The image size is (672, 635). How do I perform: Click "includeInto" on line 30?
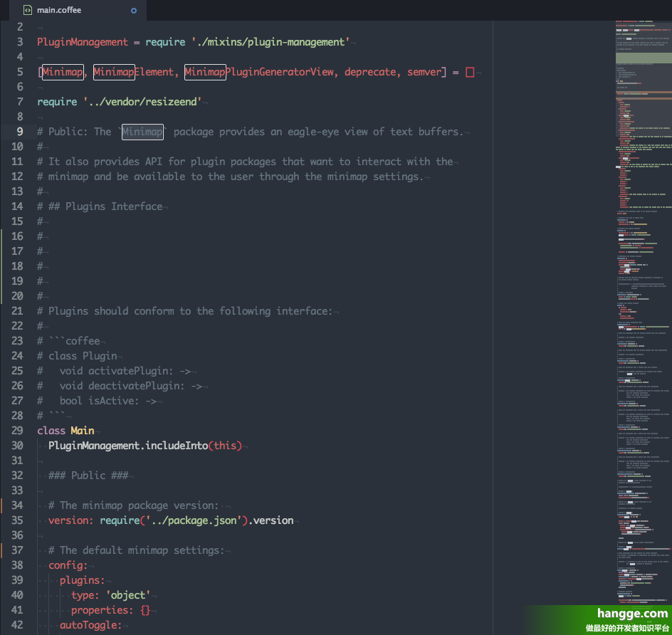click(177, 446)
